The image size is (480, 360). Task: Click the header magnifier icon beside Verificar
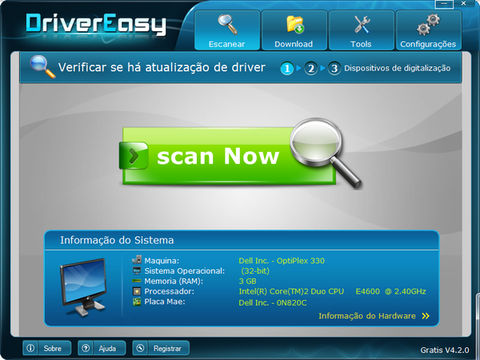(42, 67)
